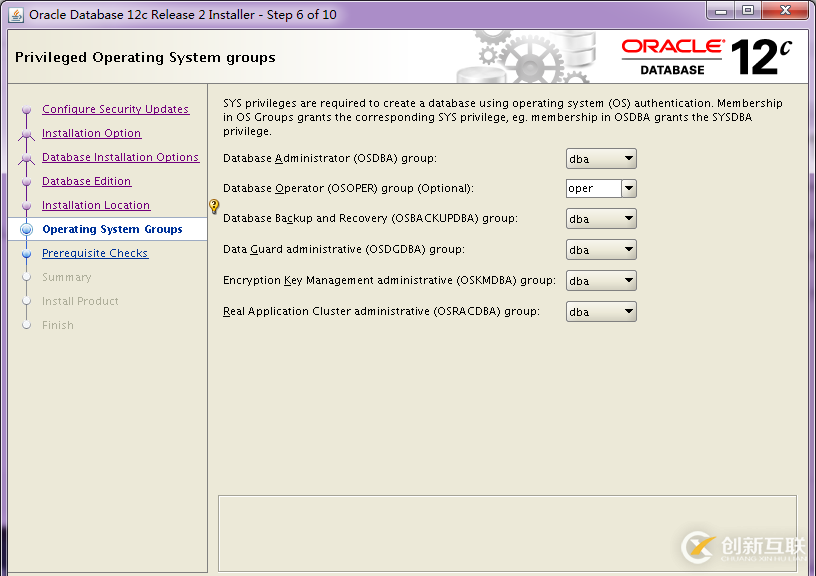Click the disabled Finish step
This screenshot has width=816, height=576.
click(x=58, y=325)
